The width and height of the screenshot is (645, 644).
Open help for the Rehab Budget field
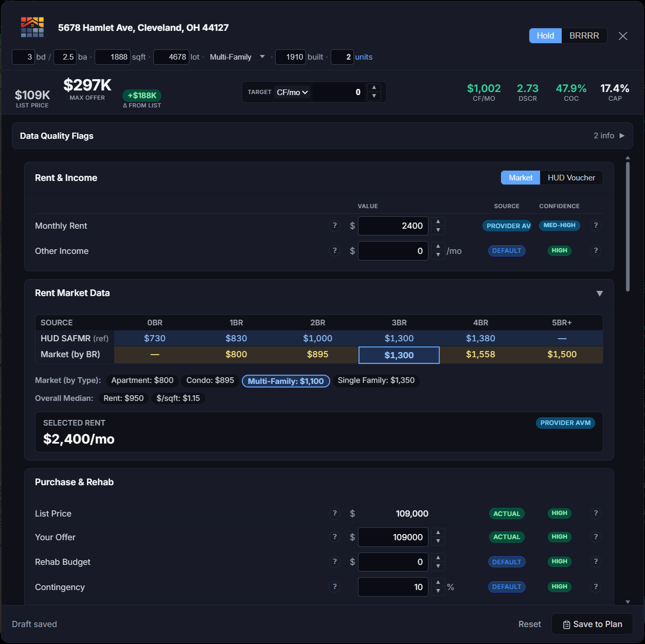(x=334, y=562)
